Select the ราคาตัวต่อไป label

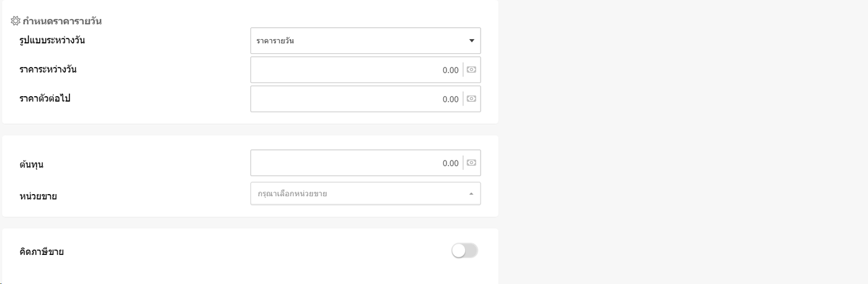[45, 99]
